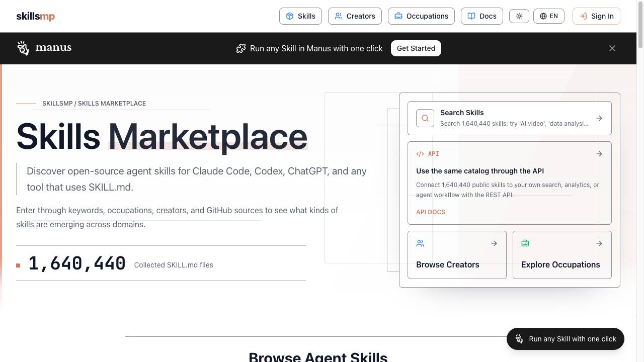Click the 'Browse Agent Skills' heading
This screenshot has width=644, height=362.
pos(318,356)
